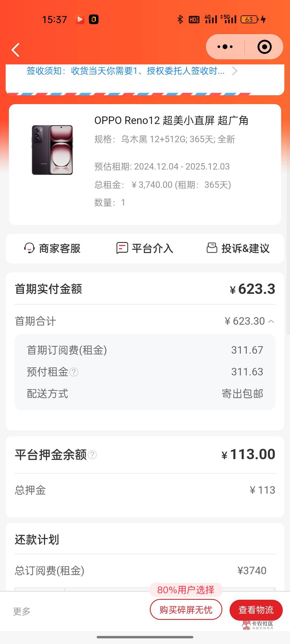Tap the help icon beside 平台押金余额
The image size is (290, 644).
point(92,455)
